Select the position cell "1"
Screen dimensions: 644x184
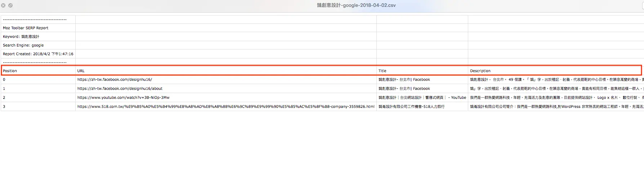[x=38, y=88]
